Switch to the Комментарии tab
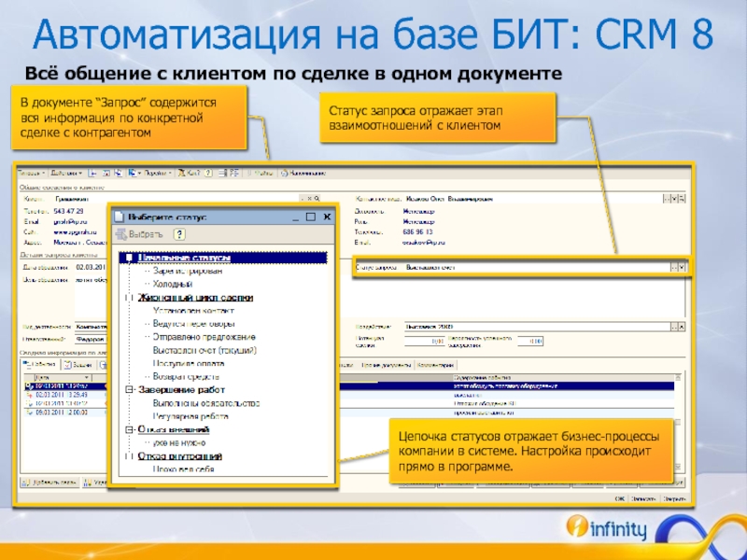Image resolution: width=747 pixels, height=560 pixels. pyautogui.click(x=435, y=365)
